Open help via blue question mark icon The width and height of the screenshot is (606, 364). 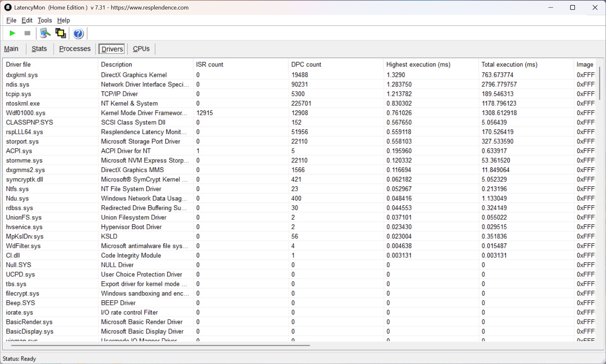[78, 33]
